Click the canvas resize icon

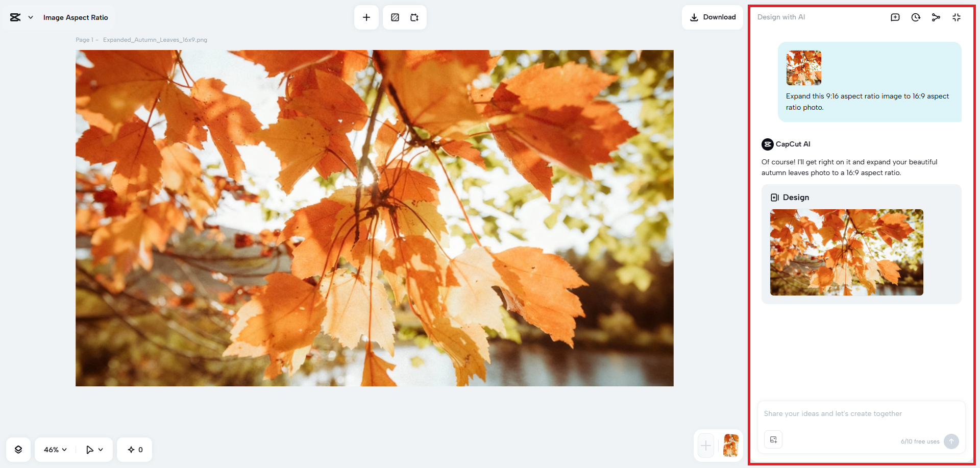[x=414, y=17]
